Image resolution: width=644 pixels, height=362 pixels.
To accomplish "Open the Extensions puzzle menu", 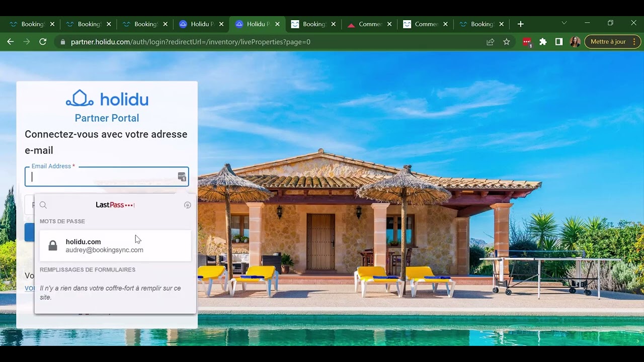I will click(543, 42).
